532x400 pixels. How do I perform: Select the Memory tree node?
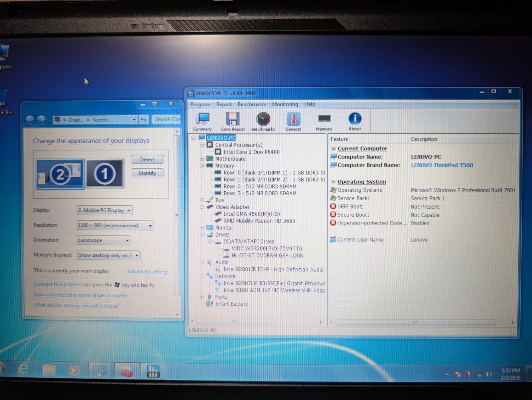224,165
